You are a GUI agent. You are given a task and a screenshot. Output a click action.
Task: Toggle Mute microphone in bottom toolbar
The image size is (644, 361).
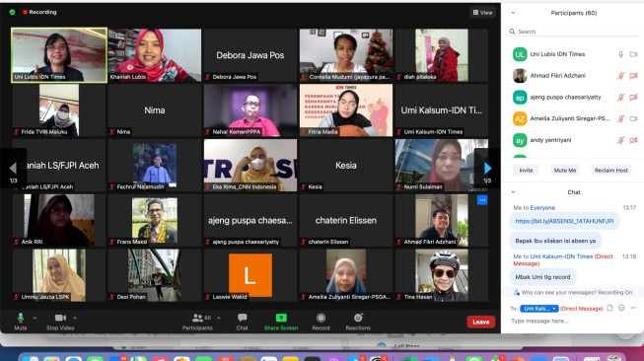click(x=20, y=322)
